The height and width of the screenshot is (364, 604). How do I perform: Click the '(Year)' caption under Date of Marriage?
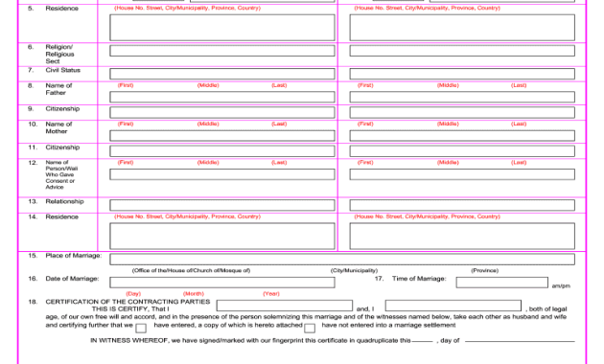(271, 293)
